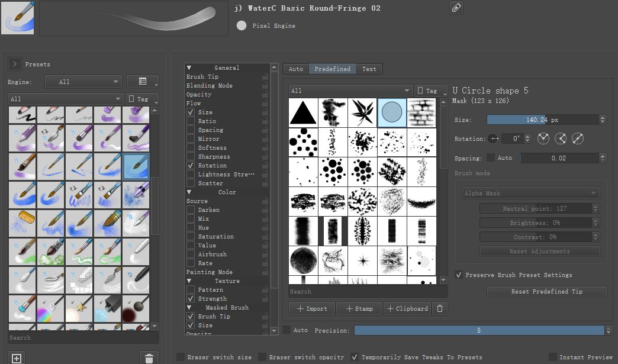
Task: Click the presets Search field
Action: point(83,337)
